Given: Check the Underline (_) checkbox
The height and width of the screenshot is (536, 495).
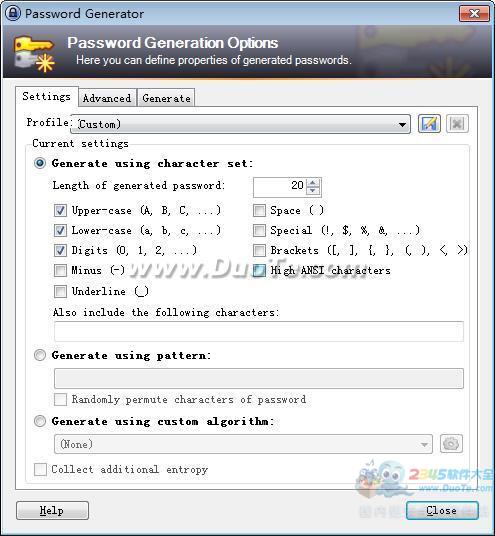Looking at the screenshot, I should click(61, 291).
